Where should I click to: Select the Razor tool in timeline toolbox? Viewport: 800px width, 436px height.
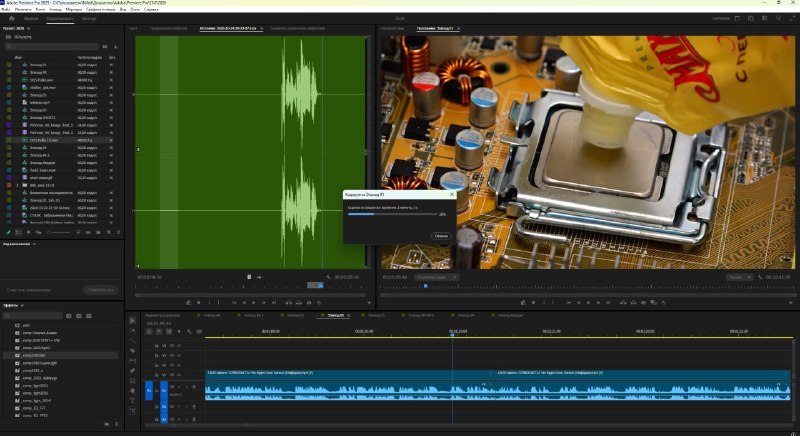pos(133,351)
